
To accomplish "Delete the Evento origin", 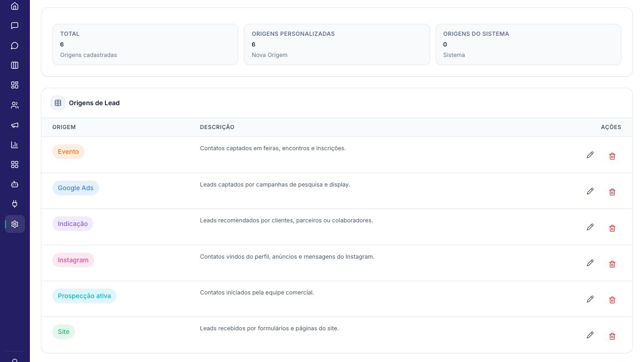I will click(x=612, y=156).
